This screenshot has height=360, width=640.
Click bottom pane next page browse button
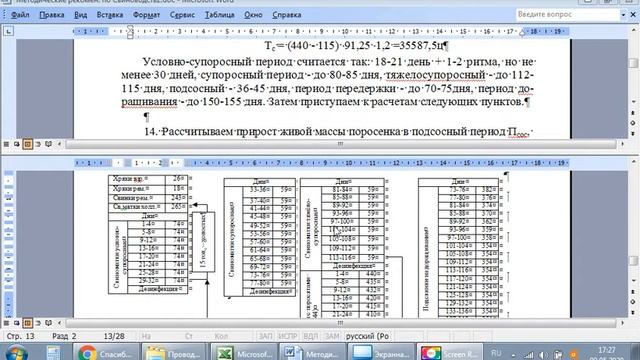tap(633, 312)
